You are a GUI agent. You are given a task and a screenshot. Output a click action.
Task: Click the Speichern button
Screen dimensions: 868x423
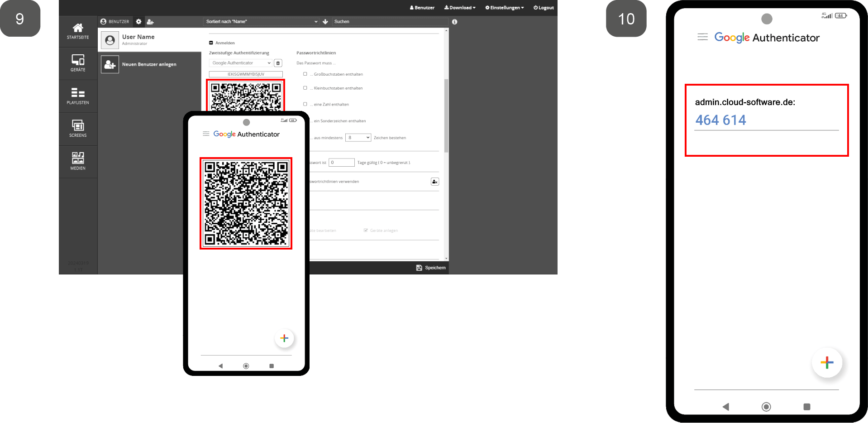[431, 268]
